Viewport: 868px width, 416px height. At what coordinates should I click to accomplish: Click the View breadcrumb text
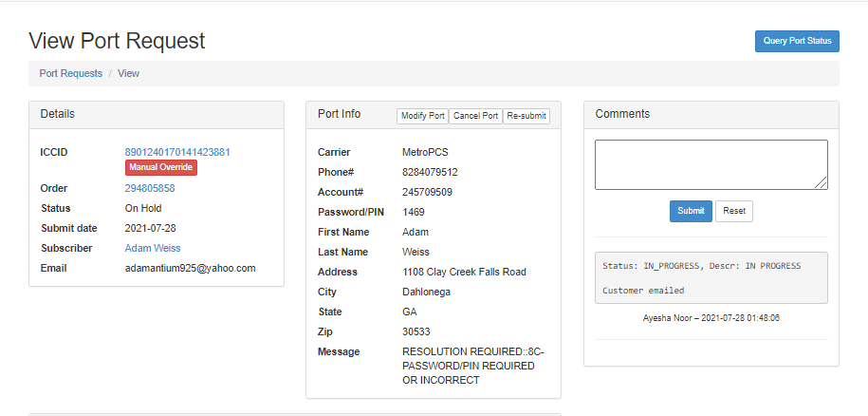(x=128, y=73)
